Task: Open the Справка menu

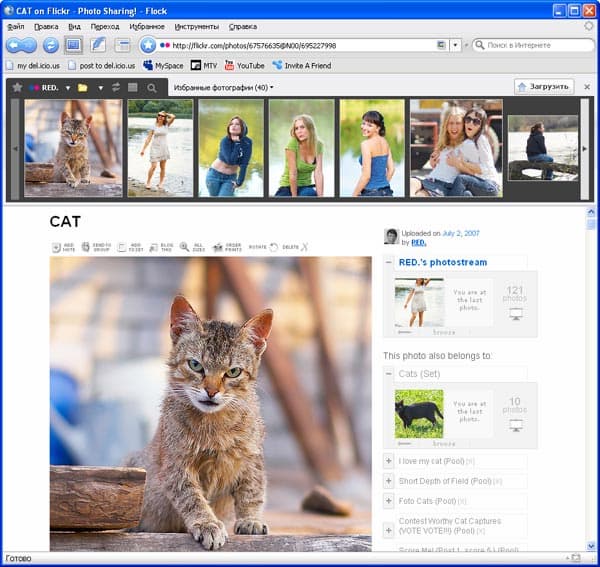Action: click(243, 26)
